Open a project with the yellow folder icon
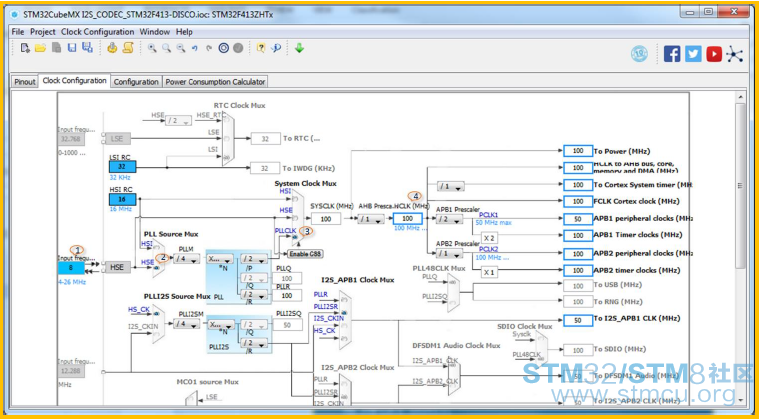Screen dimensions: 760x419 coord(40,48)
